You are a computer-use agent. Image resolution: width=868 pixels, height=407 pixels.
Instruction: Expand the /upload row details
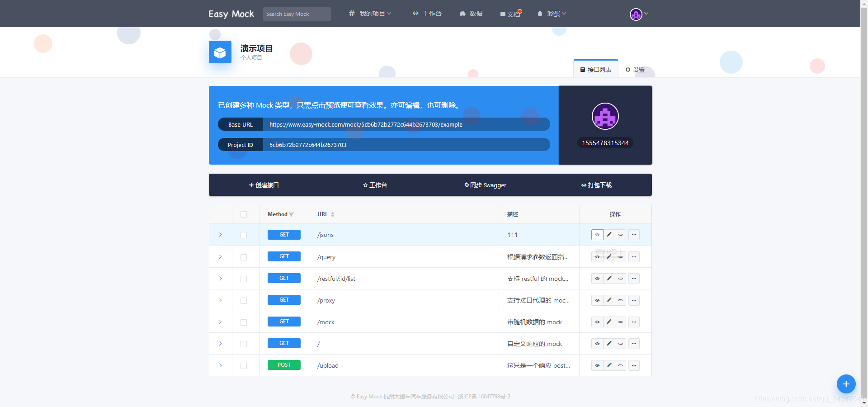click(x=221, y=365)
